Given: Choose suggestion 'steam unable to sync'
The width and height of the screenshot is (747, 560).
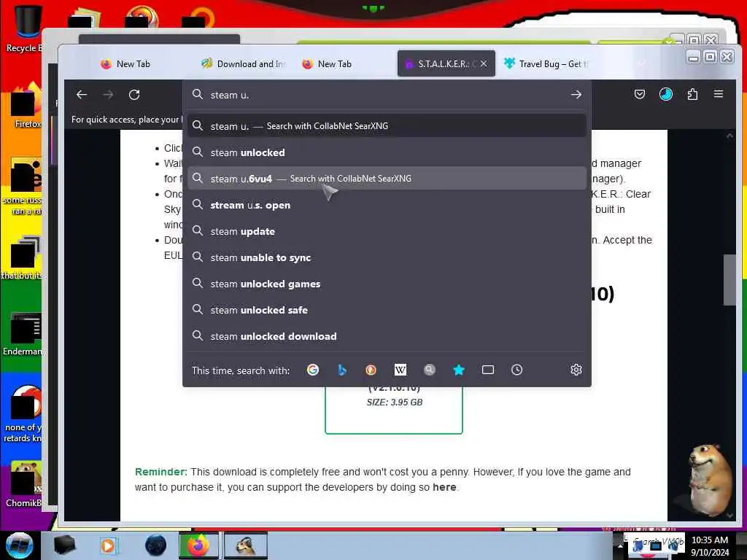Looking at the screenshot, I should tap(387, 257).
